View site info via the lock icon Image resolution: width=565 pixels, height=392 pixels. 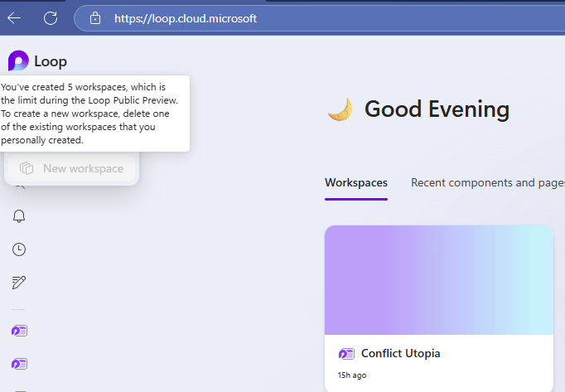tap(95, 18)
